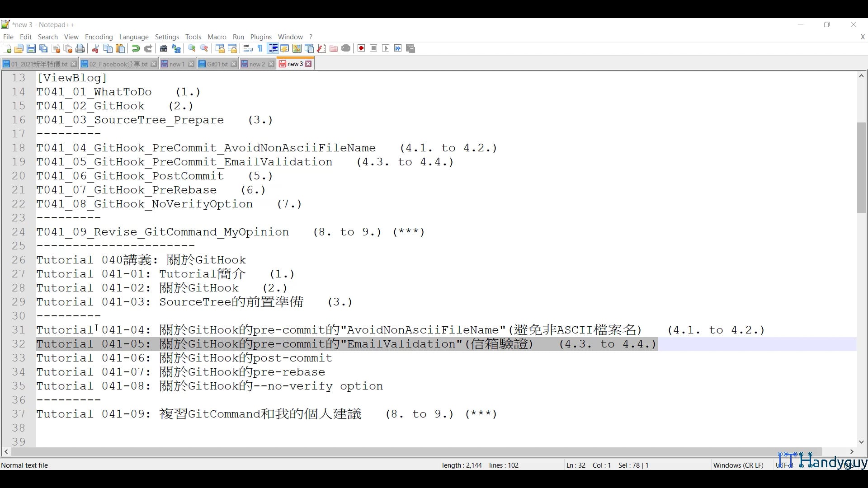Click the Windows (CR LF) status indicator
The height and width of the screenshot is (488, 868).
738,465
